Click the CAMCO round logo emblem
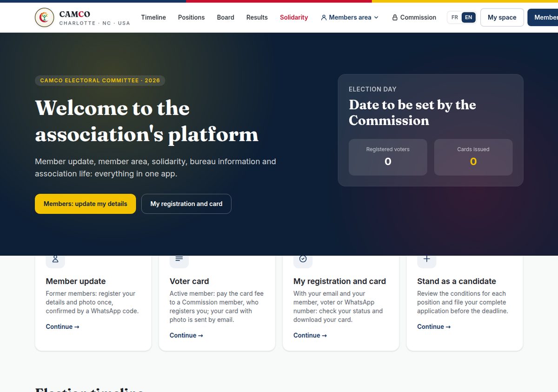558x392 pixels. (45, 18)
